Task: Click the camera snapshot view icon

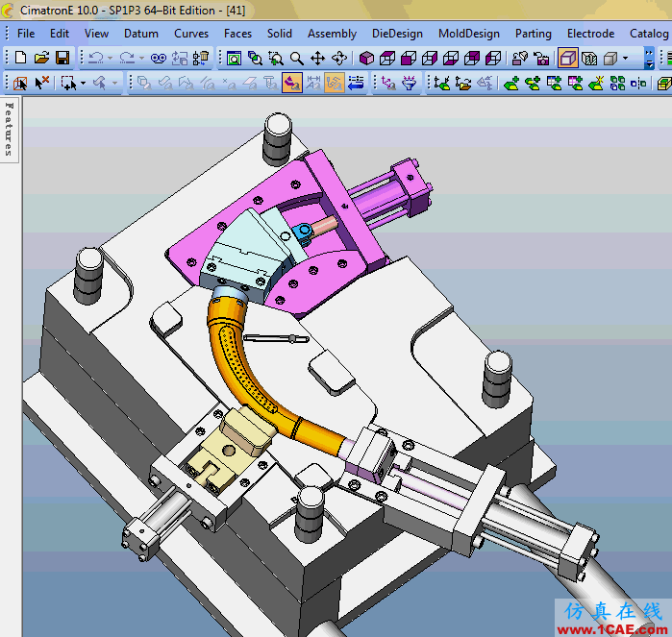Action: coord(541,58)
